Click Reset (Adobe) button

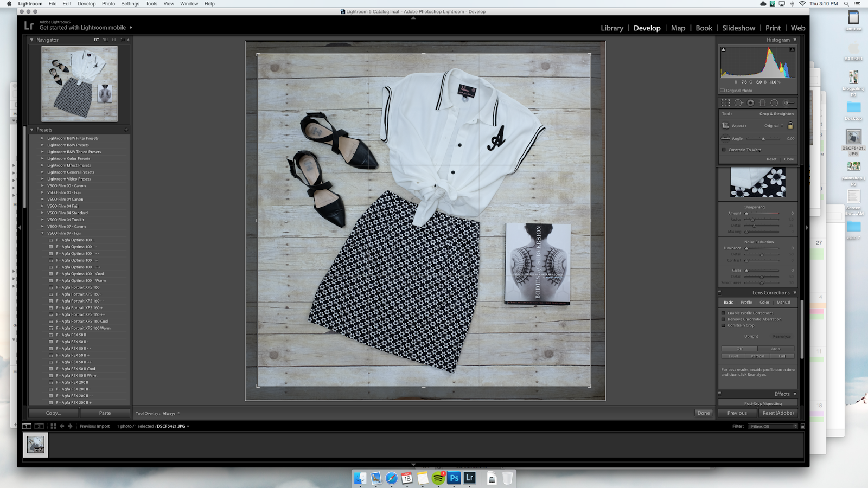[778, 413]
